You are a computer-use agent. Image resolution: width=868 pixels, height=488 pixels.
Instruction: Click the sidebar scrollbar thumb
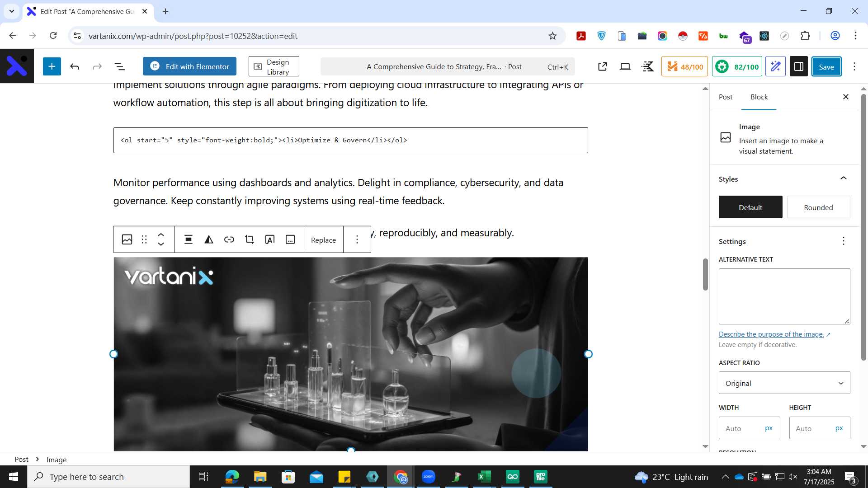click(863, 227)
